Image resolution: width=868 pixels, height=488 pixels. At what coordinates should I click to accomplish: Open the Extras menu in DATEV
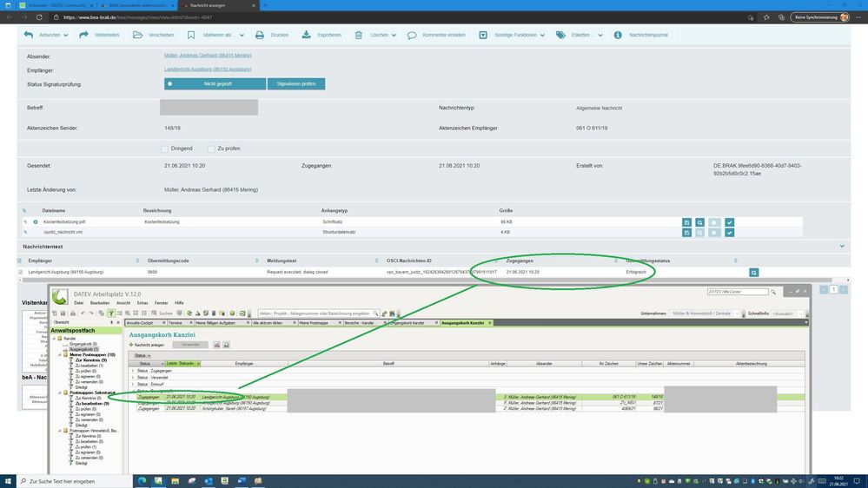point(142,303)
